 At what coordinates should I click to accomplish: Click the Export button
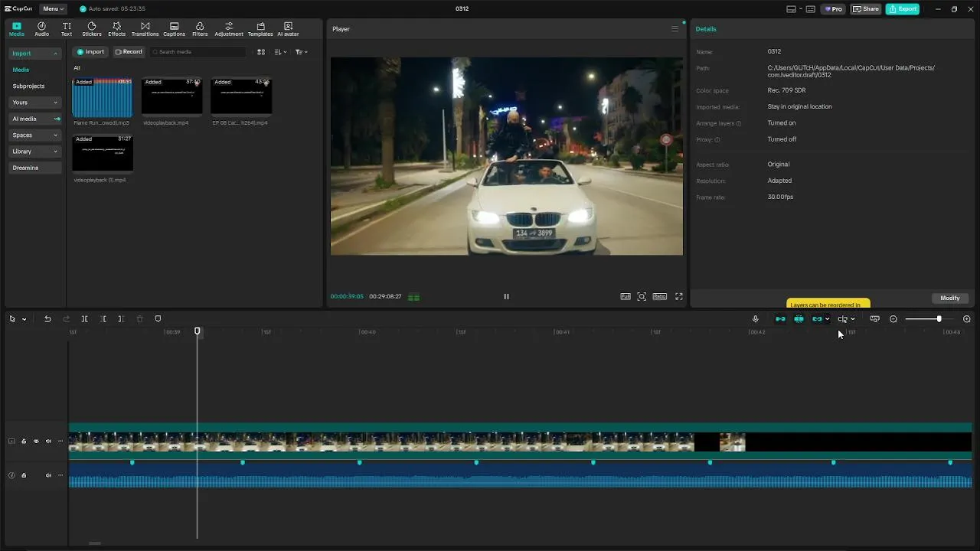pos(902,9)
